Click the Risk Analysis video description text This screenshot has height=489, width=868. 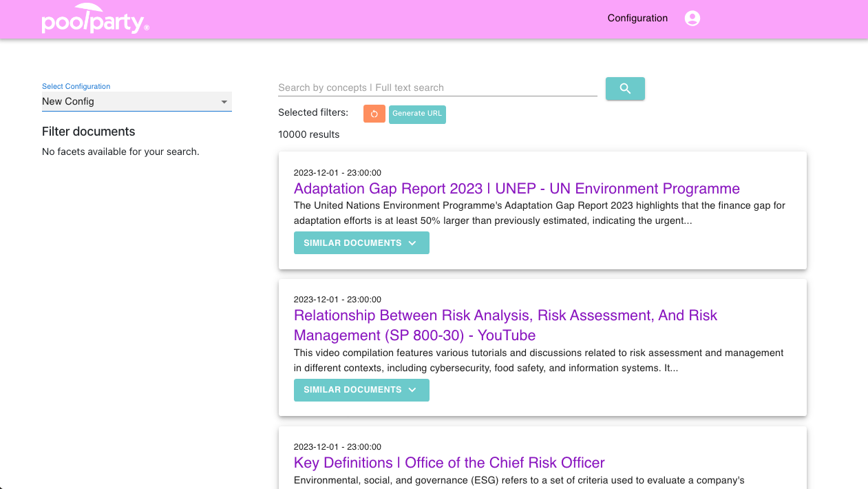coord(538,360)
